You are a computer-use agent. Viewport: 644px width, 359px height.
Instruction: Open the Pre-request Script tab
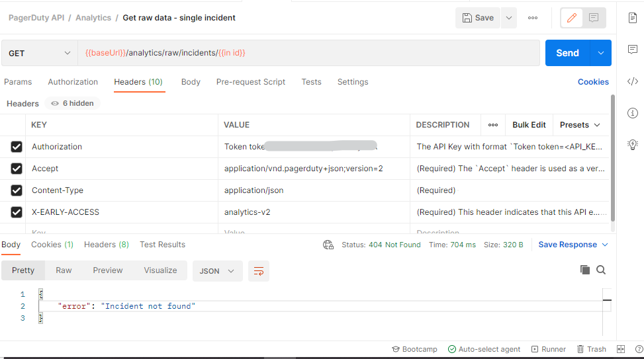click(x=251, y=82)
